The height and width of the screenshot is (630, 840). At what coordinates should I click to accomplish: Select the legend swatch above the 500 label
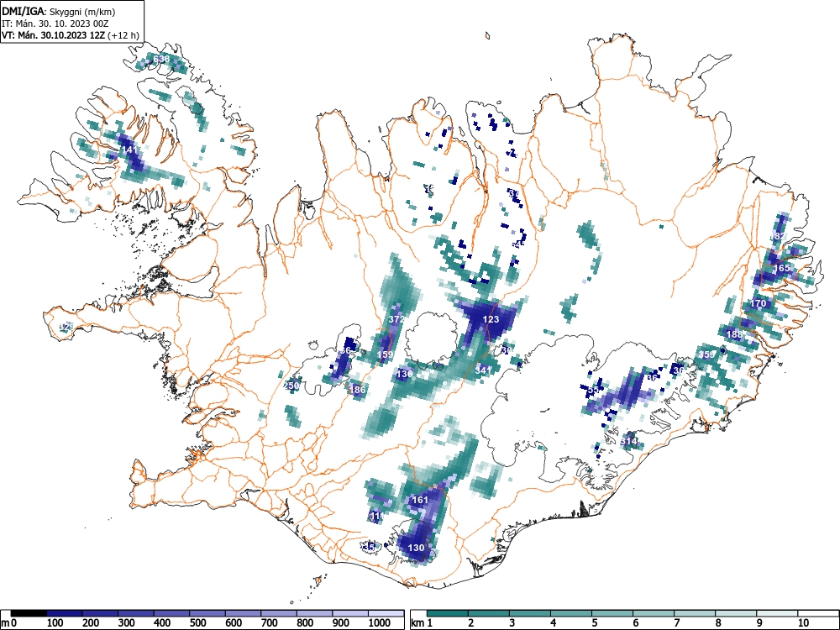click(x=207, y=613)
